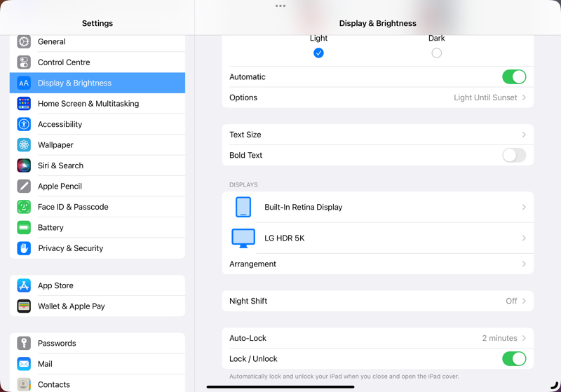
Task: Tap the LG HDR 5K monitor icon
Action: click(x=243, y=238)
